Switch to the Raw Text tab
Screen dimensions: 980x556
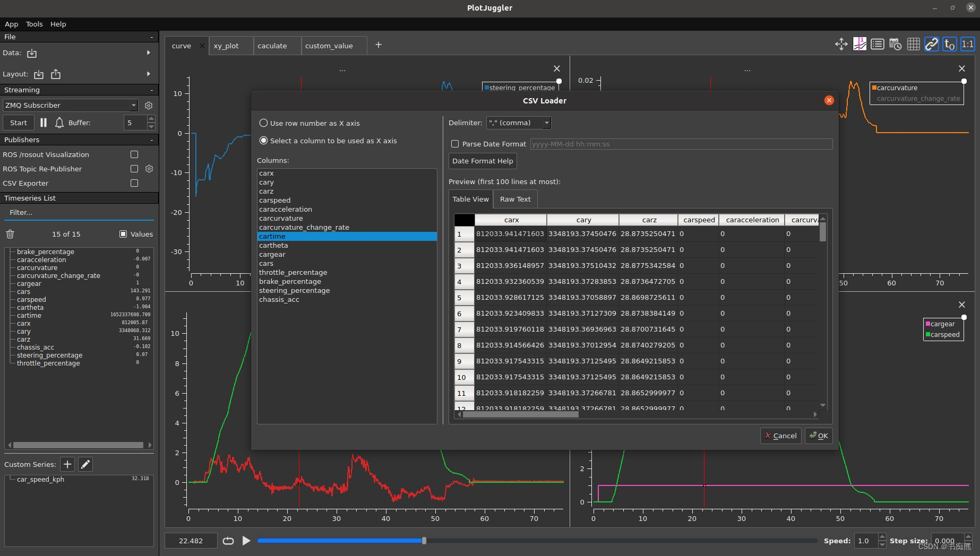tap(515, 199)
